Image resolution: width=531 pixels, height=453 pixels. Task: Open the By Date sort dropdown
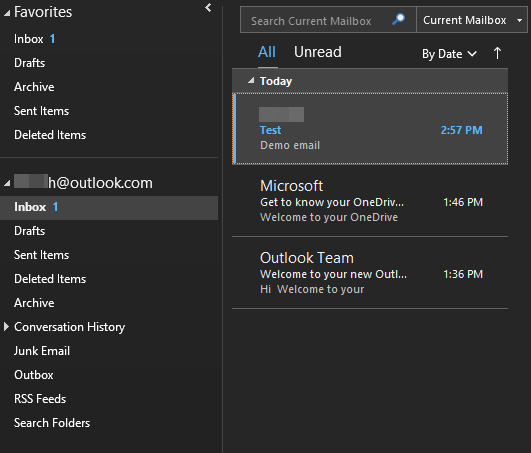pyautogui.click(x=449, y=54)
